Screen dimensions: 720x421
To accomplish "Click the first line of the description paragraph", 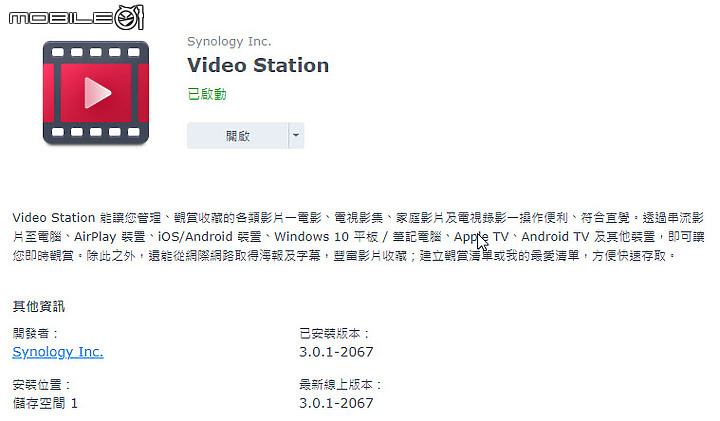I will point(358,218).
